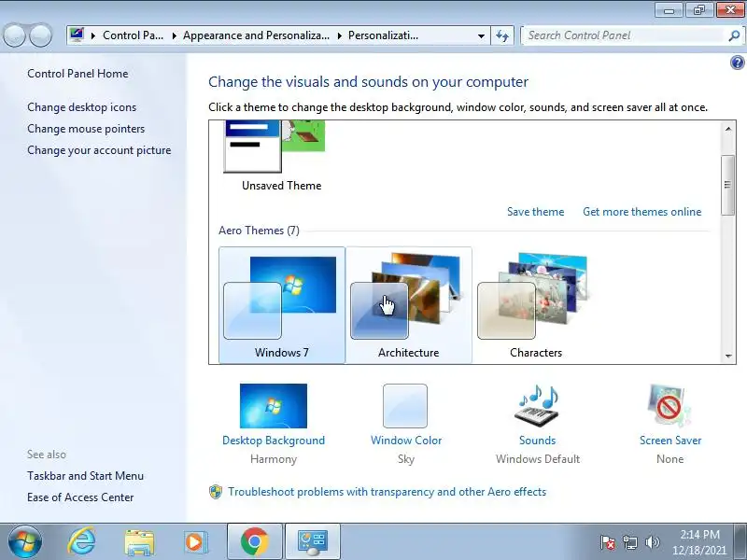Launch Internet Explorer from the taskbar
The height and width of the screenshot is (560, 747).
(82, 542)
